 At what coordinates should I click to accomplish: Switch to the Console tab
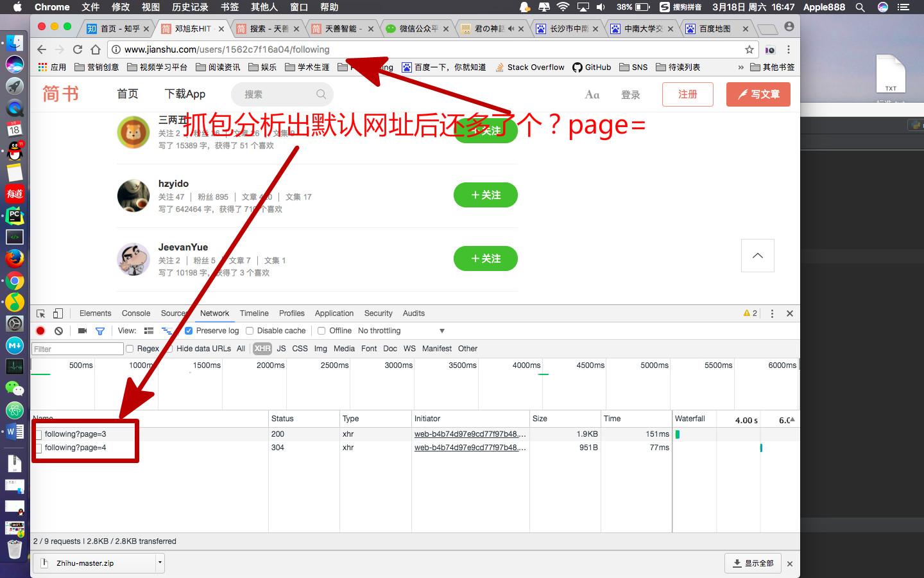pyautogui.click(x=136, y=313)
